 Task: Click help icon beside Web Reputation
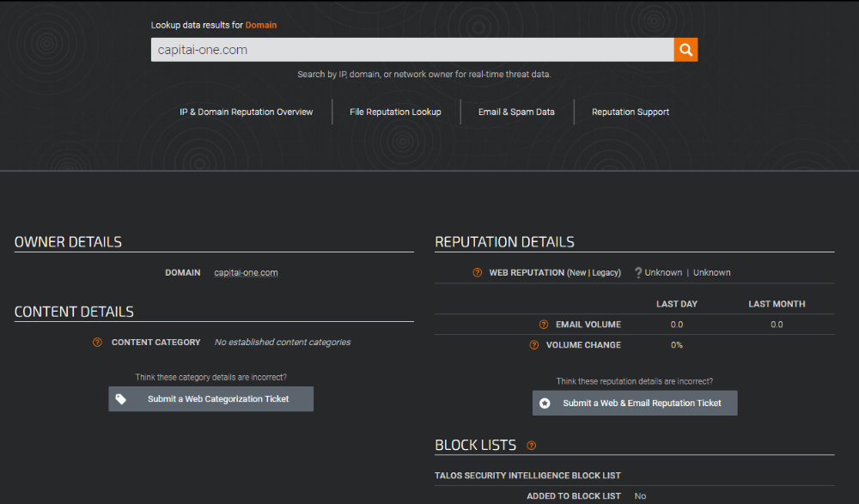point(477,273)
